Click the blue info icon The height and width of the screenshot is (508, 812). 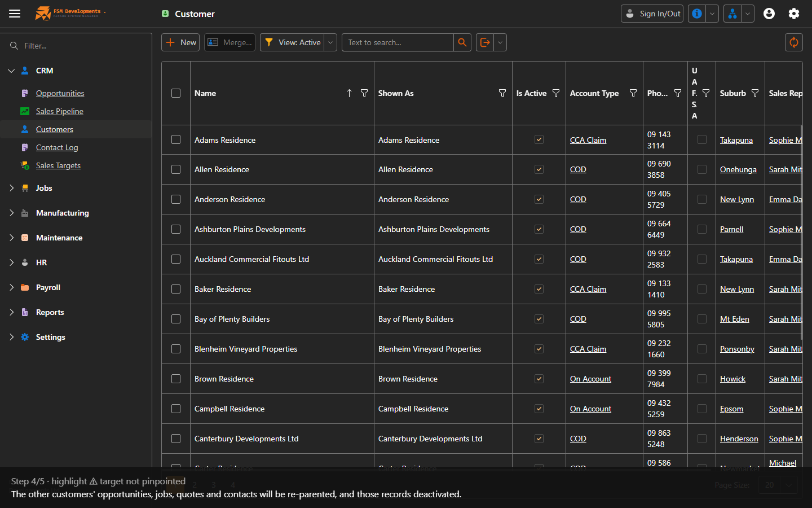[x=697, y=14]
